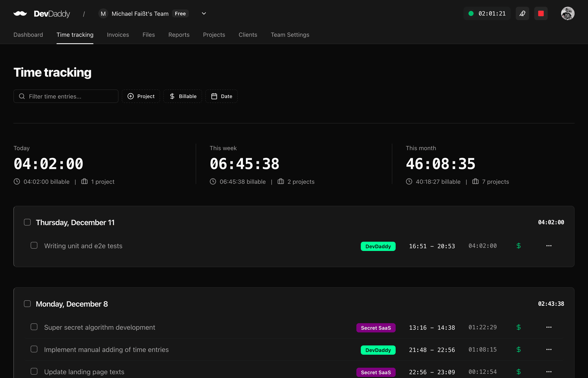Select all entries for Thursday, December 11
Viewport: 588px width, 378px height.
coord(27,222)
